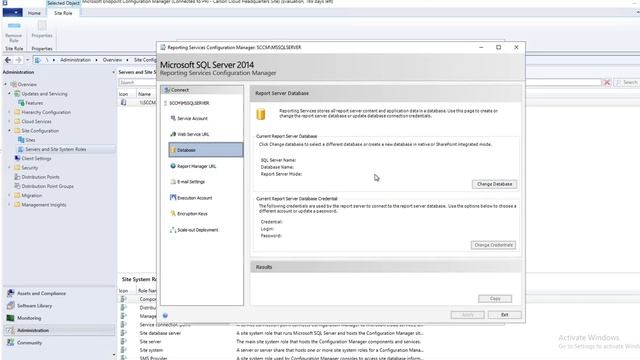This screenshot has height=360, width=640.
Task: Switch to the Site Role ribbon tab
Action: [x=63, y=13]
